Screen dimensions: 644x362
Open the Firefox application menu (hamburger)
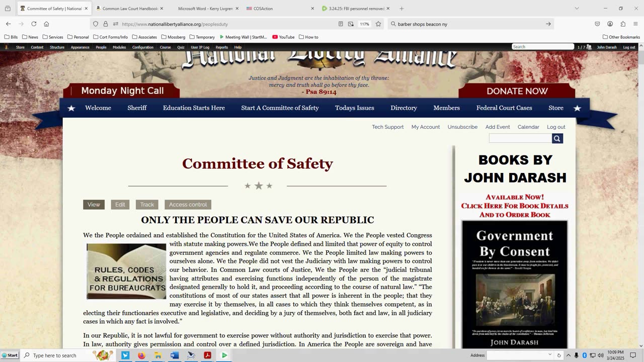point(635,24)
